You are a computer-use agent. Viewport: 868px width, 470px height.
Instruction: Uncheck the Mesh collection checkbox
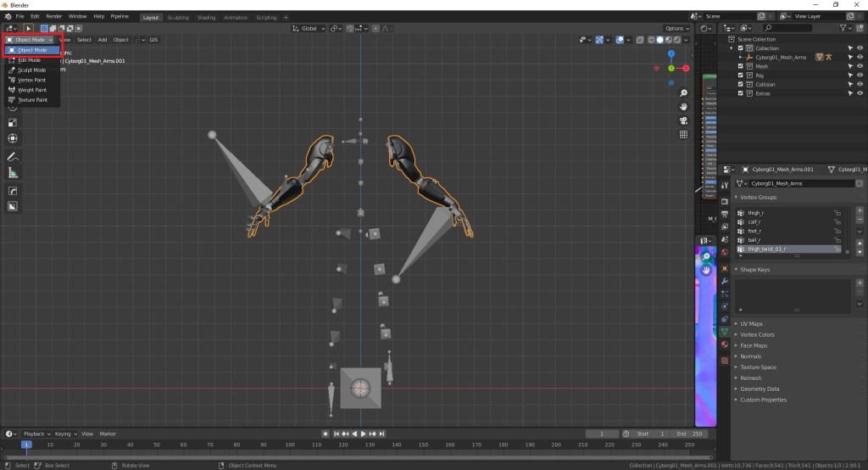point(740,66)
